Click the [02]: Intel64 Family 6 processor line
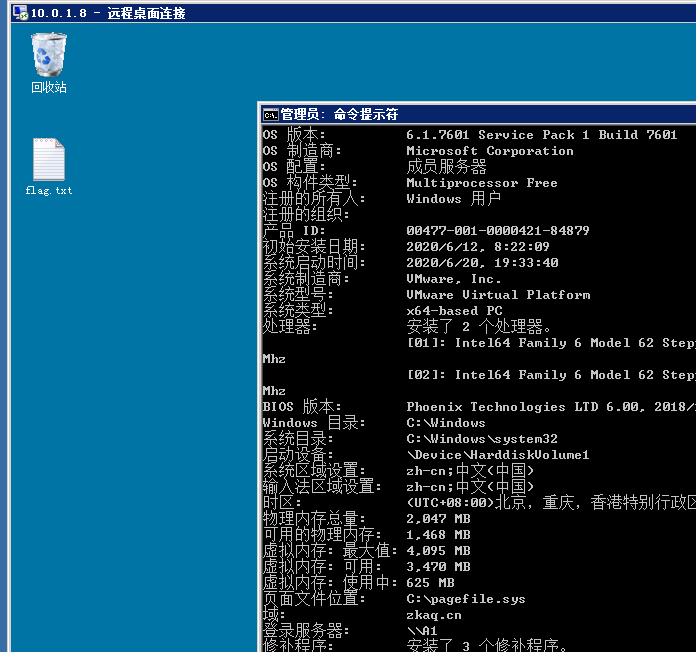This screenshot has width=696, height=652. 551,375
